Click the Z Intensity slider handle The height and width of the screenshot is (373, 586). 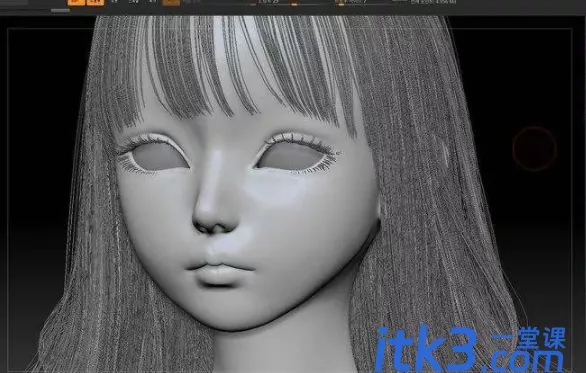(x=294, y=4)
